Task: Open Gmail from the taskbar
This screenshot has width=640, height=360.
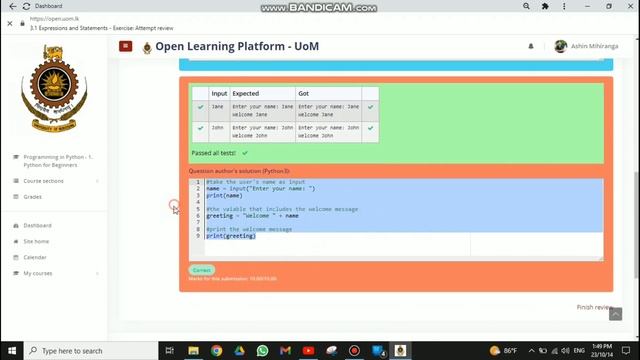Action: (285, 351)
